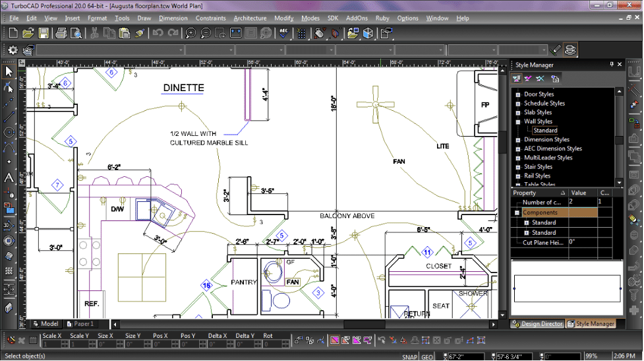Click the Print icon in toolbar
Screen dimensions: 644x361
coord(61,33)
